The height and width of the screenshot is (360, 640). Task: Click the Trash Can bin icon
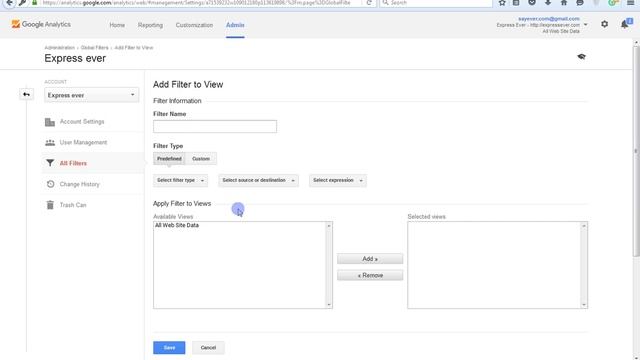pos(50,205)
